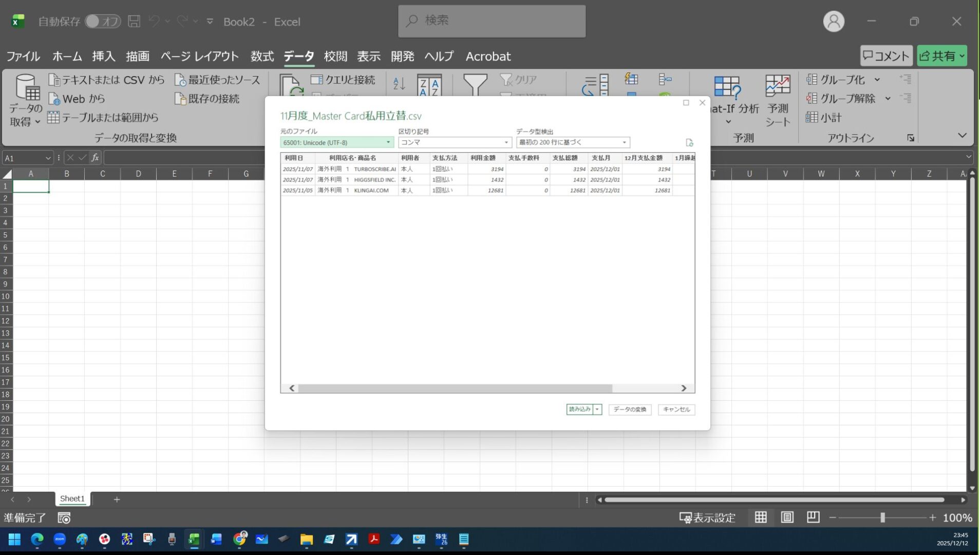Screen dimensions: 980x555
Task: Click the Forecast Sheet (予測シート) icon
Action: tap(777, 100)
